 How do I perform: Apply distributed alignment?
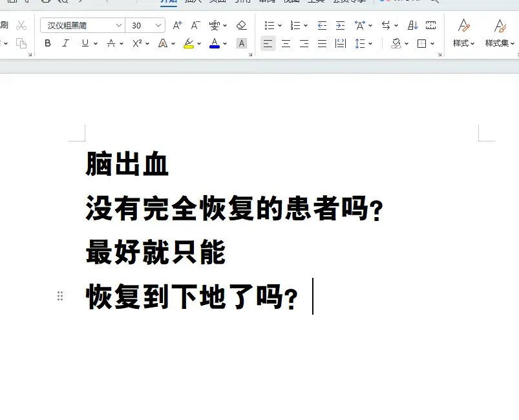[x=340, y=43]
